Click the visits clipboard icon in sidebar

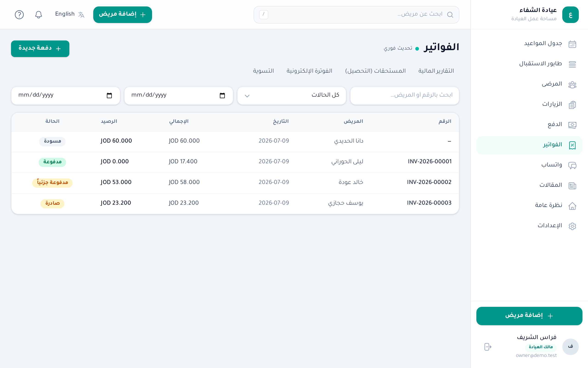coord(572,105)
